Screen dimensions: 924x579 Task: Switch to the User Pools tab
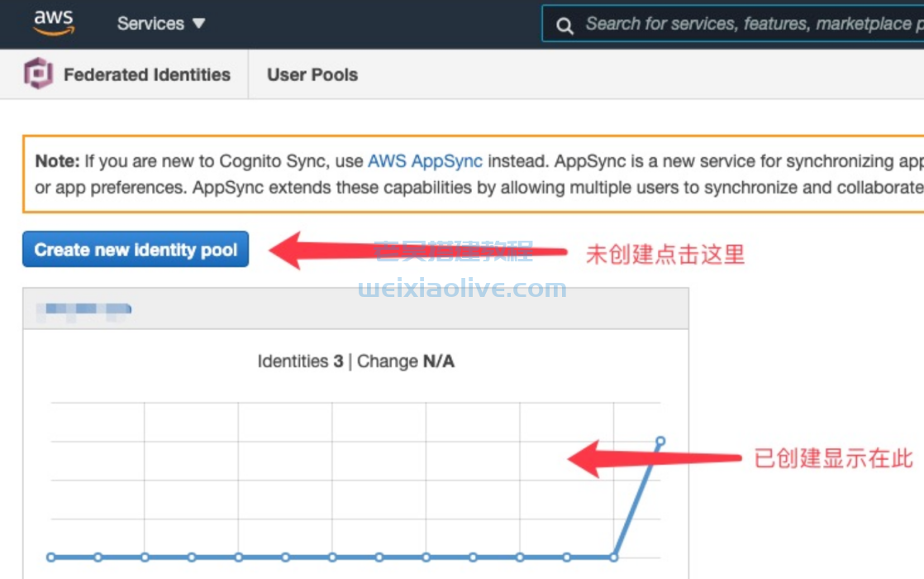click(x=312, y=74)
